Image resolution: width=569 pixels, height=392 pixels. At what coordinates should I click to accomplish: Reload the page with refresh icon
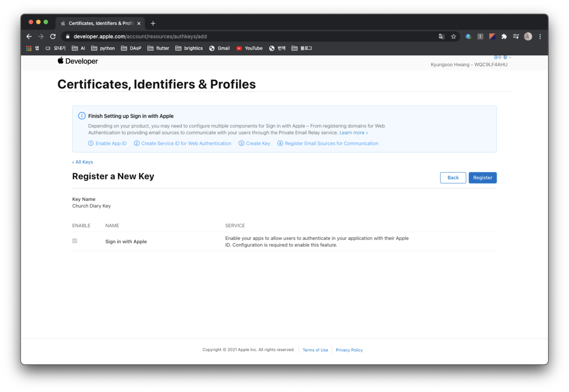tap(53, 37)
